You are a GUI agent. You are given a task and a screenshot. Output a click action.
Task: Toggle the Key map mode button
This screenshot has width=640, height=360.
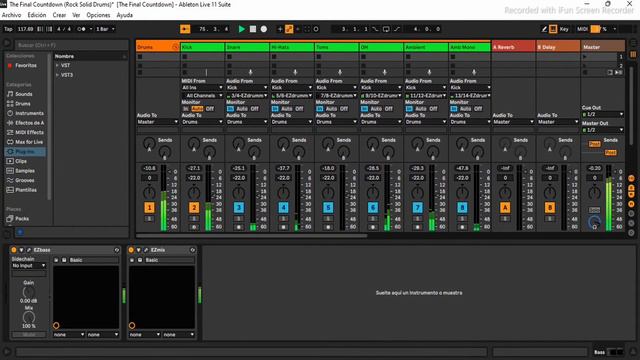click(564, 29)
